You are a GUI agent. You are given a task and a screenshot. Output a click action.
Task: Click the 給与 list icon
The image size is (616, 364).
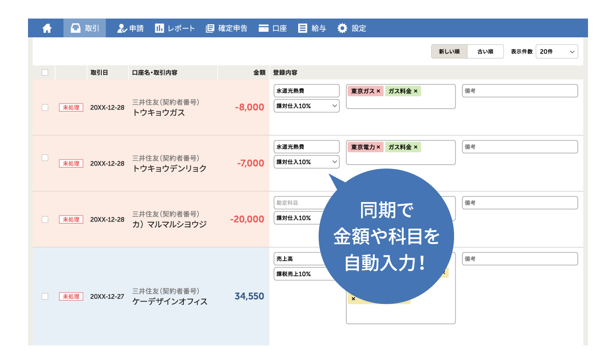point(303,28)
